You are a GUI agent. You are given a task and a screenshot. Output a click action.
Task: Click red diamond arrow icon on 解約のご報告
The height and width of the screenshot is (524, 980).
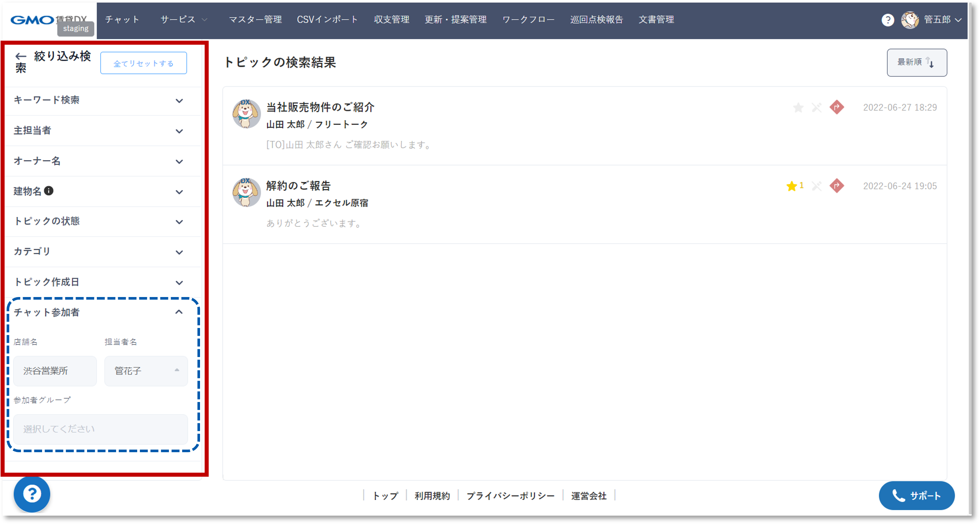[x=836, y=186]
